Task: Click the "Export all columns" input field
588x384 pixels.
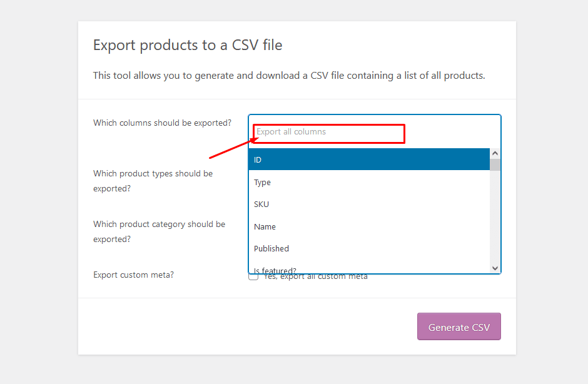Action: [328, 133]
